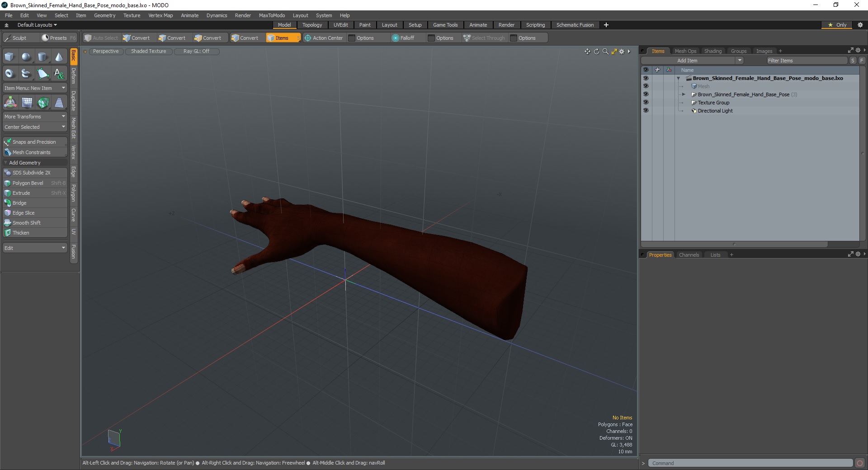Image resolution: width=868 pixels, height=470 pixels.
Task: Open the layout settings gear top right
Action: pos(860,25)
